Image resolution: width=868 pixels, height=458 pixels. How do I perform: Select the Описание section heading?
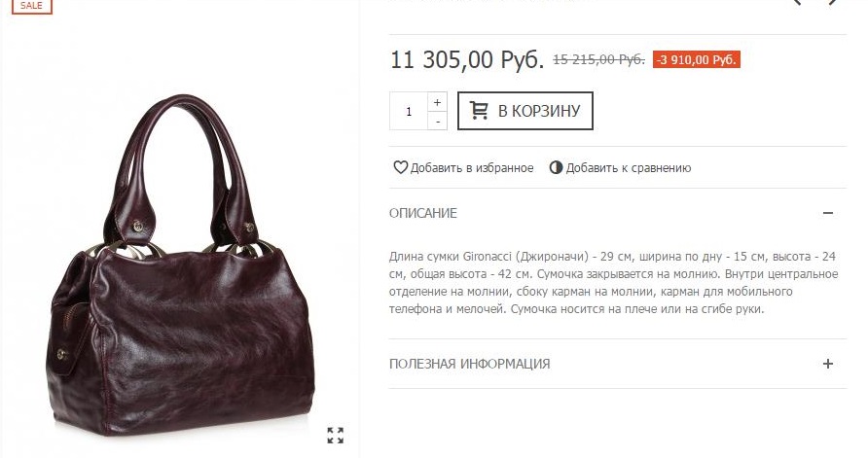coord(423,213)
